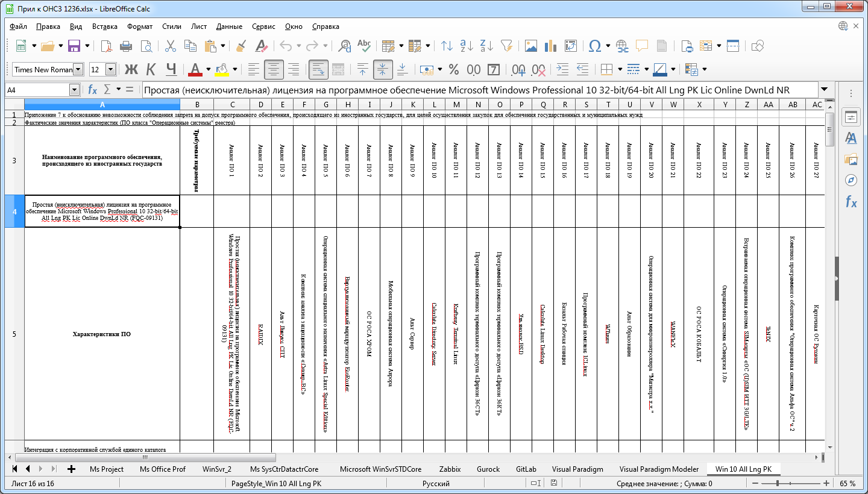The width and height of the screenshot is (868, 494).
Task: Click the Copy icon
Action: (190, 46)
